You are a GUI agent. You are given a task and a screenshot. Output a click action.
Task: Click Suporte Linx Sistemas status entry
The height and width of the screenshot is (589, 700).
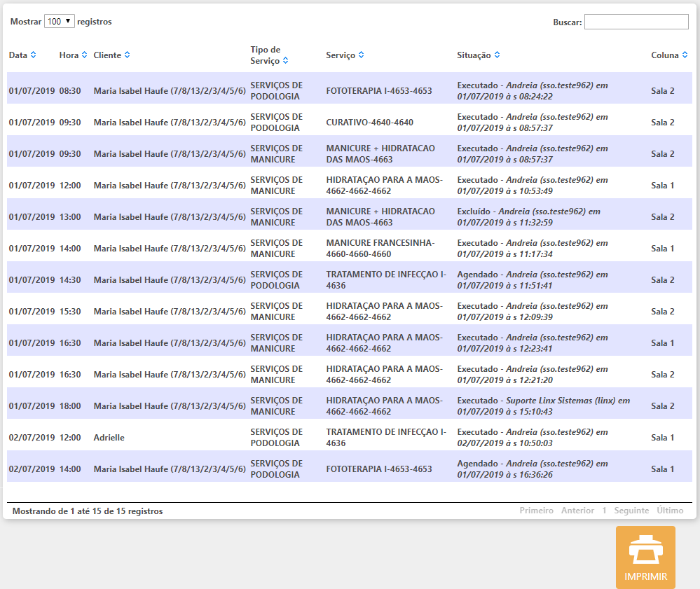coord(543,406)
